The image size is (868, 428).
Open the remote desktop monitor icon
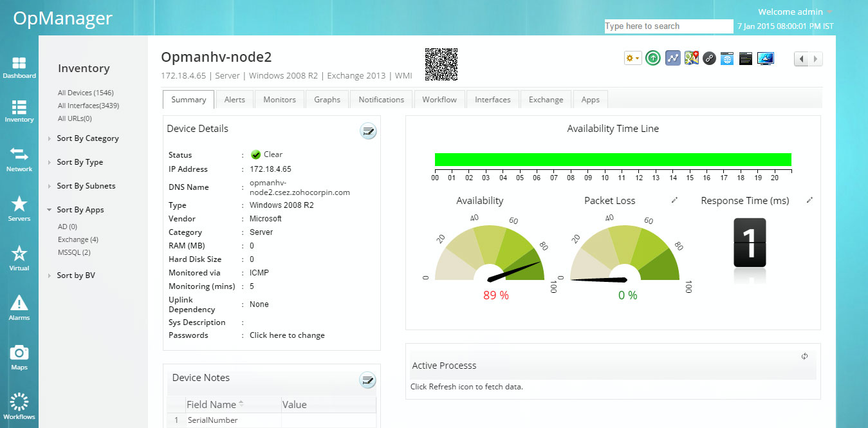pyautogui.click(x=765, y=58)
